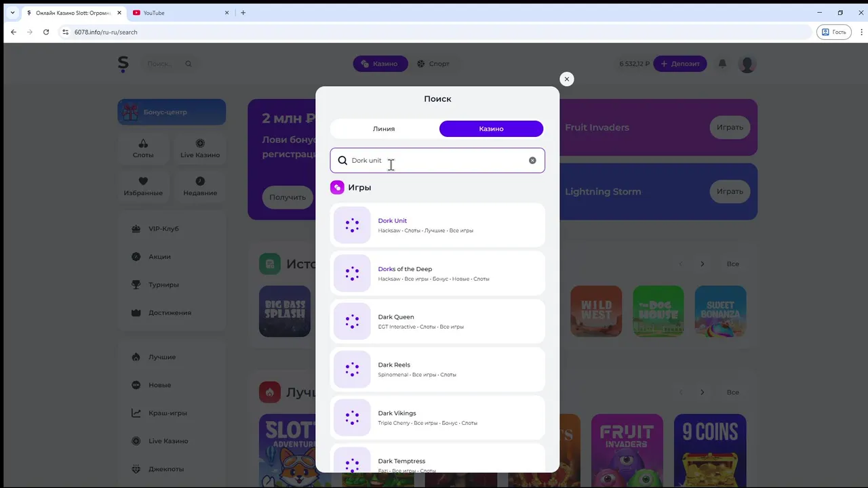This screenshot has height=488, width=868.
Task: Click the header Поиск search field
Action: pyautogui.click(x=170, y=64)
